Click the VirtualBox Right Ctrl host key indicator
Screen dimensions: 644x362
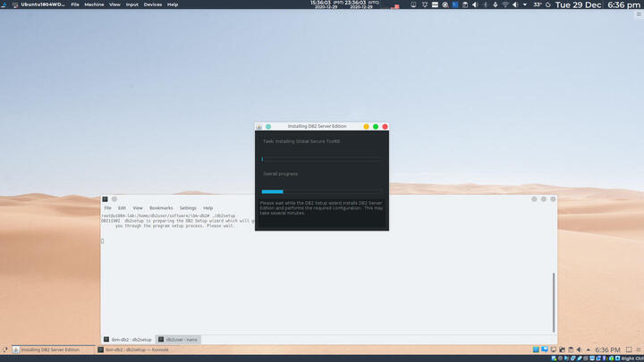(632, 358)
